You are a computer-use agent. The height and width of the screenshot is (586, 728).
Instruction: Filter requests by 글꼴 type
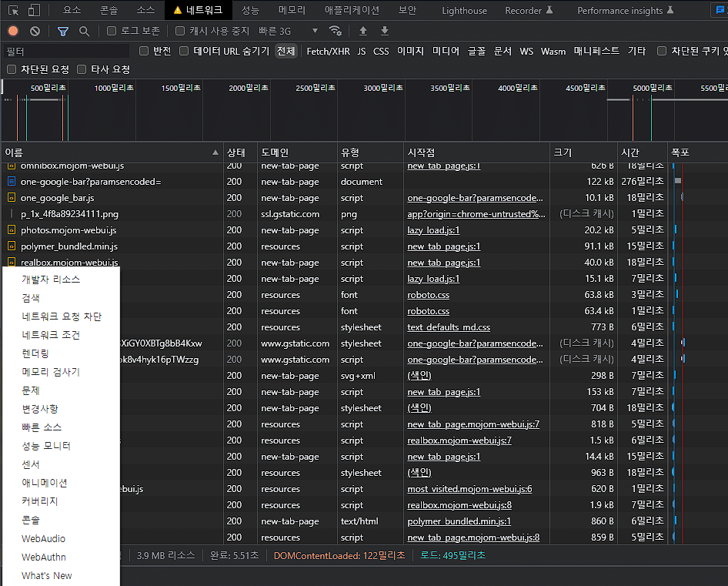476,51
